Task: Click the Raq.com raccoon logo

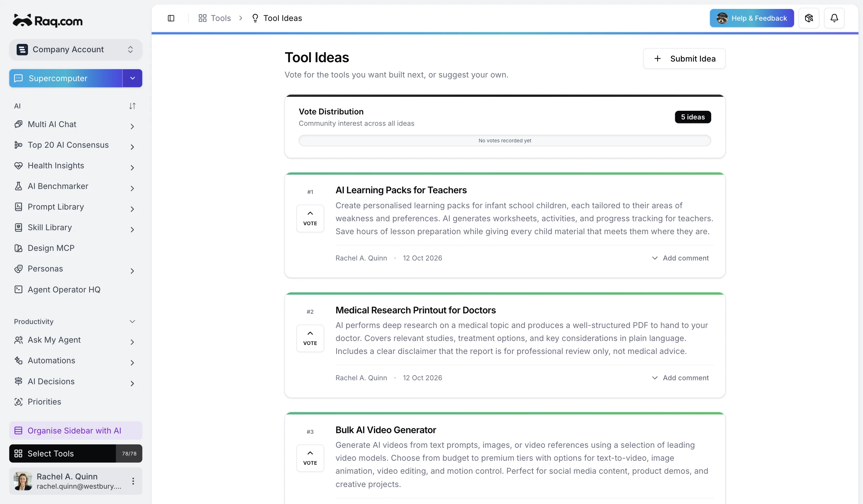Action: [x=48, y=21]
